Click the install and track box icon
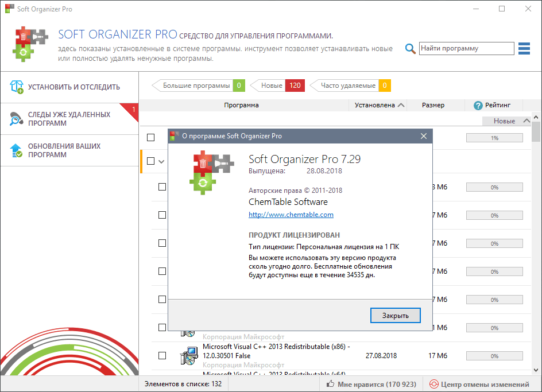The image size is (542, 392). click(17, 87)
